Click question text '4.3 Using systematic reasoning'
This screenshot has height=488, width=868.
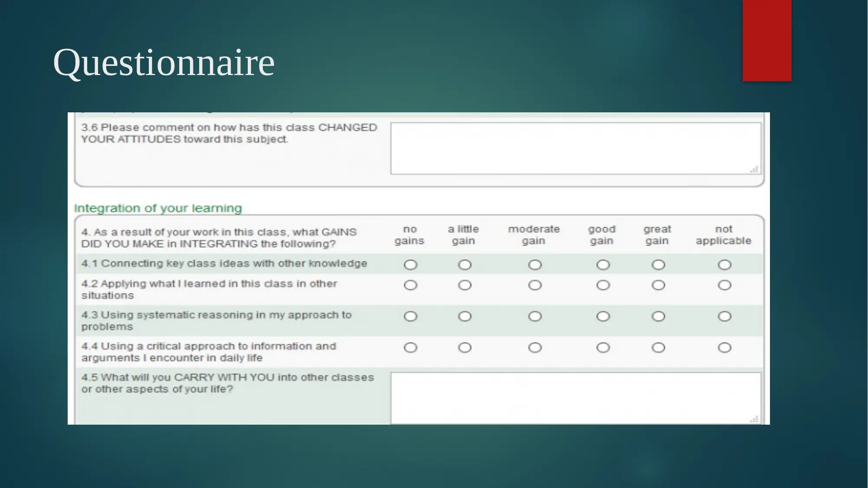216,321
